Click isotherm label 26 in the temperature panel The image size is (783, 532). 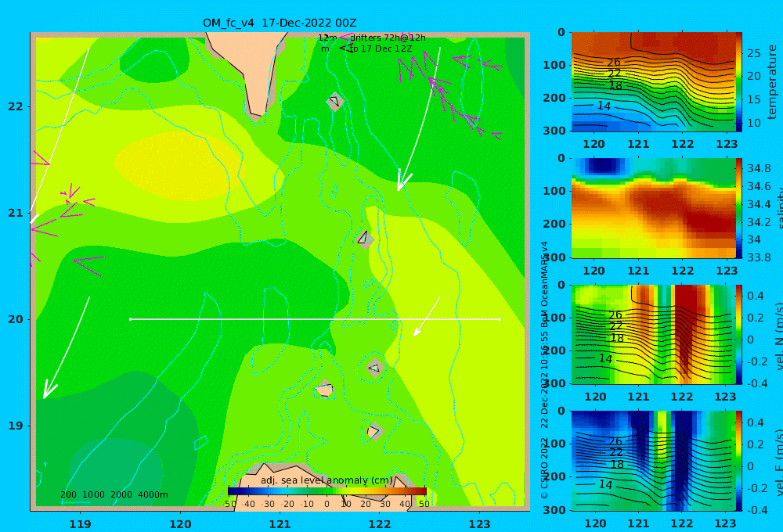pyautogui.click(x=614, y=63)
